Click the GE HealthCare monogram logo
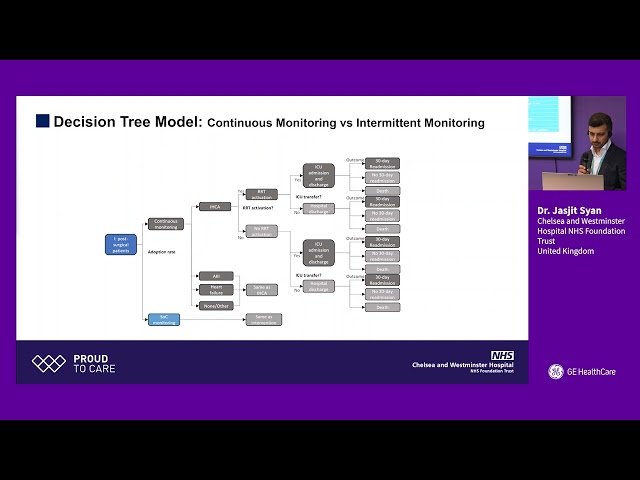The height and width of the screenshot is (480, 640). click(555, 372)
